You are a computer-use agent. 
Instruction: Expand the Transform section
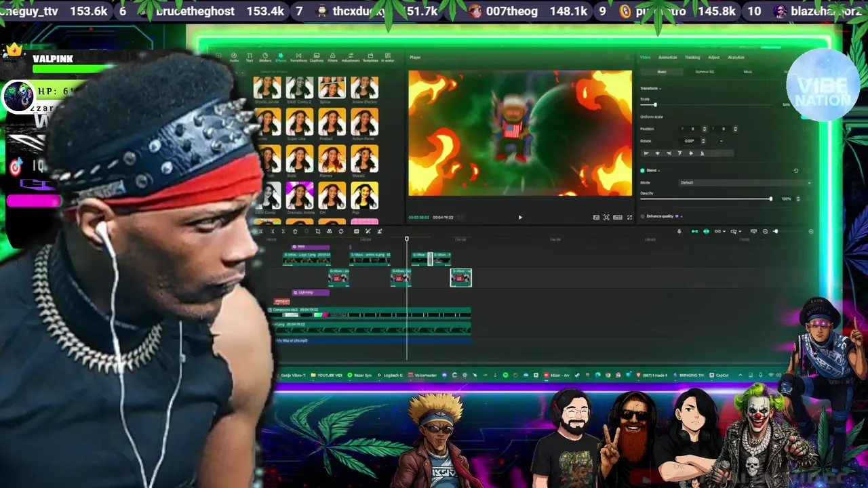(660, 89)
